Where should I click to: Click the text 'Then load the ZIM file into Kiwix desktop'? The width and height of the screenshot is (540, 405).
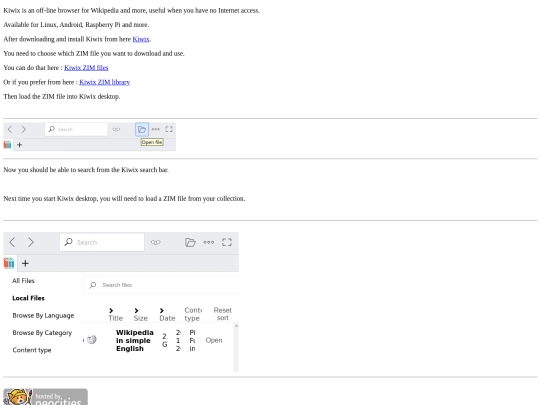[x=62, y=96]
